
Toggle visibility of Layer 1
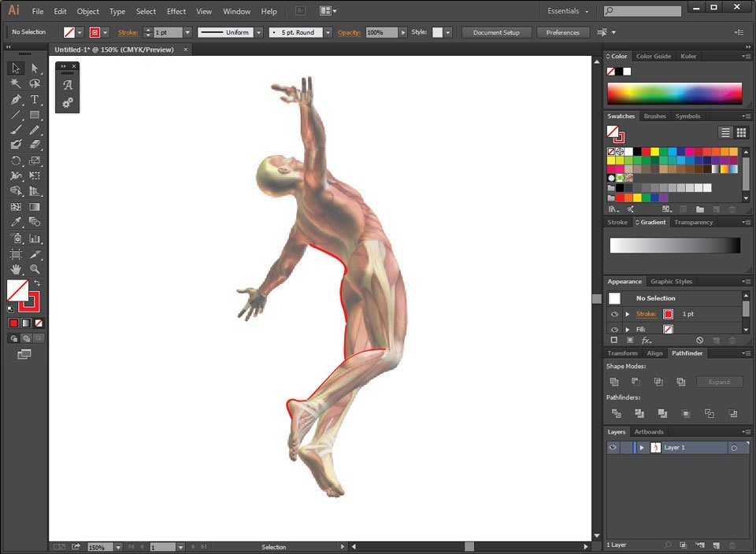[x=613, y=448]
